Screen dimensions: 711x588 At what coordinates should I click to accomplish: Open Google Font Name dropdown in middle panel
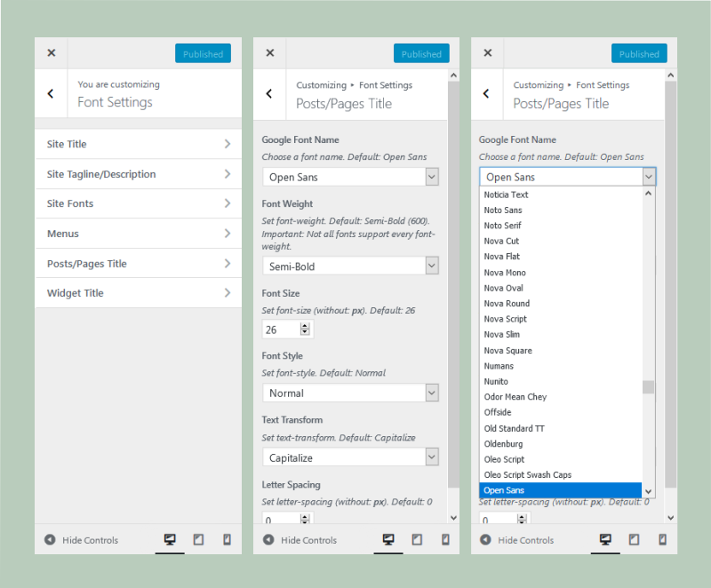[x=350, y=177]
